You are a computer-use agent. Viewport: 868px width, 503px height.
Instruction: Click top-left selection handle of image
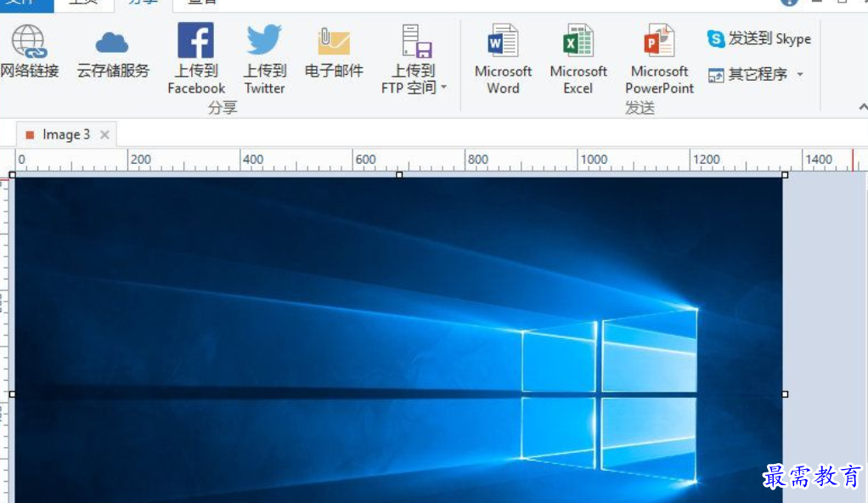12,175
